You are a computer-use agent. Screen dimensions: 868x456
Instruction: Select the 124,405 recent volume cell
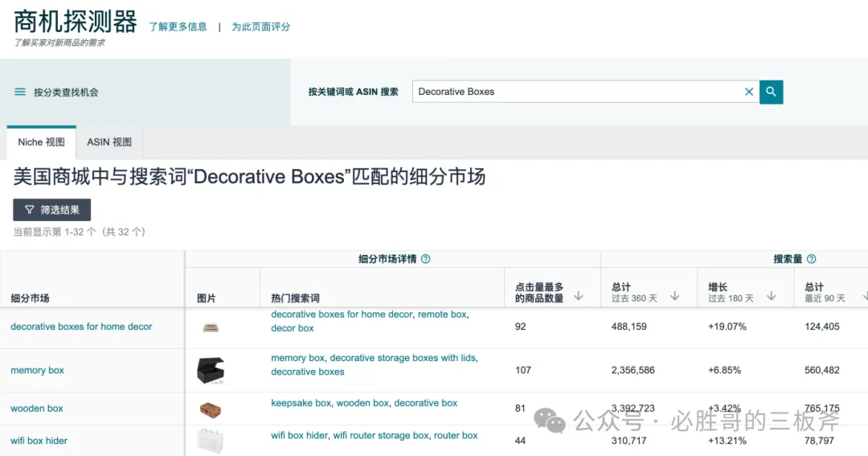822,327
